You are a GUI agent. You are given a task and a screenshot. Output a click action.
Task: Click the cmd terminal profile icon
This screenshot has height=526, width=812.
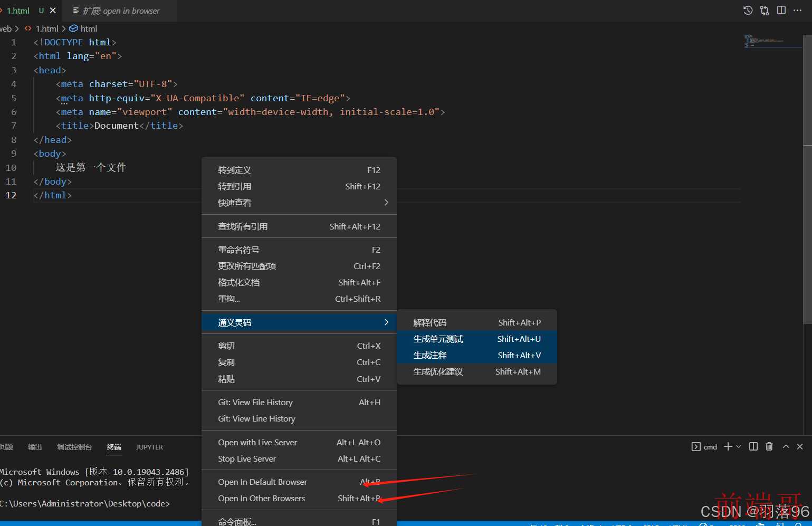(x=696, y=446)
